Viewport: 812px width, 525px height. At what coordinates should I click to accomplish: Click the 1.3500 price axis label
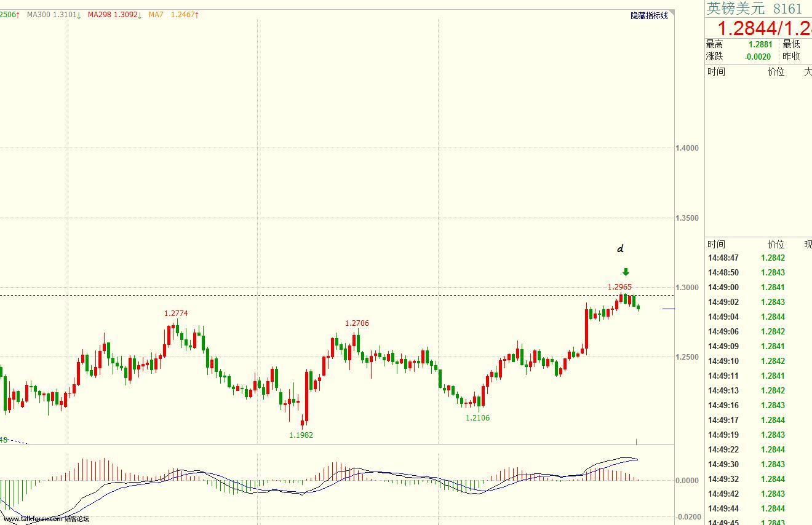tap(687, 218)
